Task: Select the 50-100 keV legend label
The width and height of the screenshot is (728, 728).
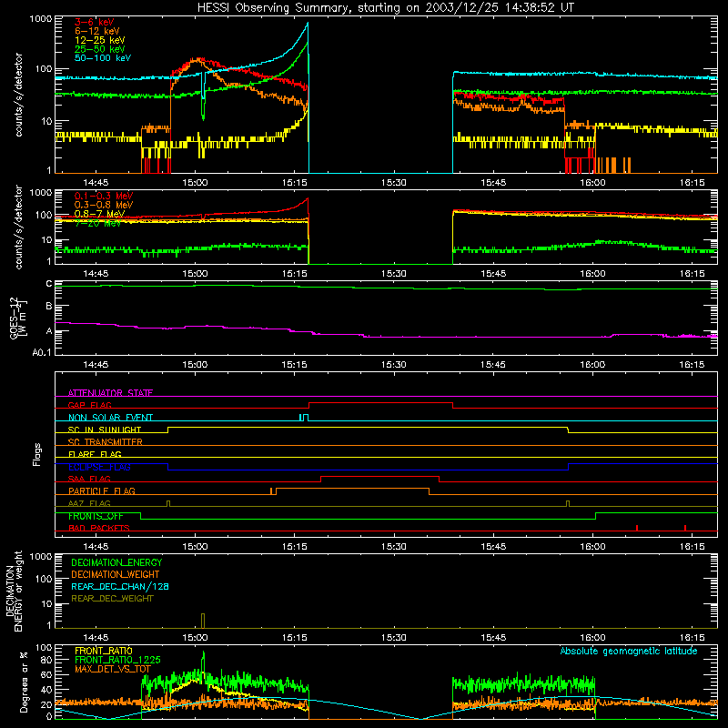Action: pyautogui.click(x=103, y=58)
